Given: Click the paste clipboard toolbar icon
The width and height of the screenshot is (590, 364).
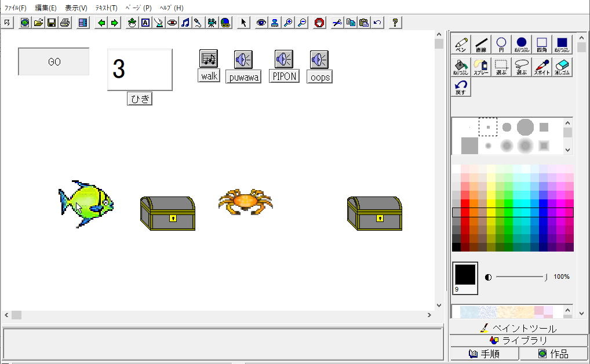Looking at the screenshot, I should tap(364, 23).
